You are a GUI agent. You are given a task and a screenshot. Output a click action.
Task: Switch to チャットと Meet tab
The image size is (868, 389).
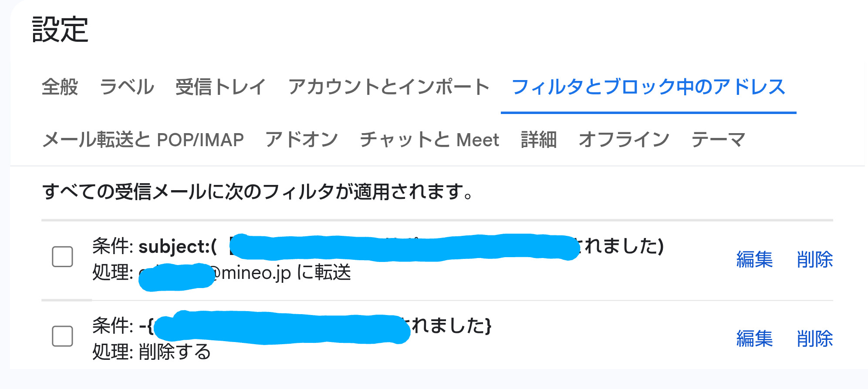429,140
